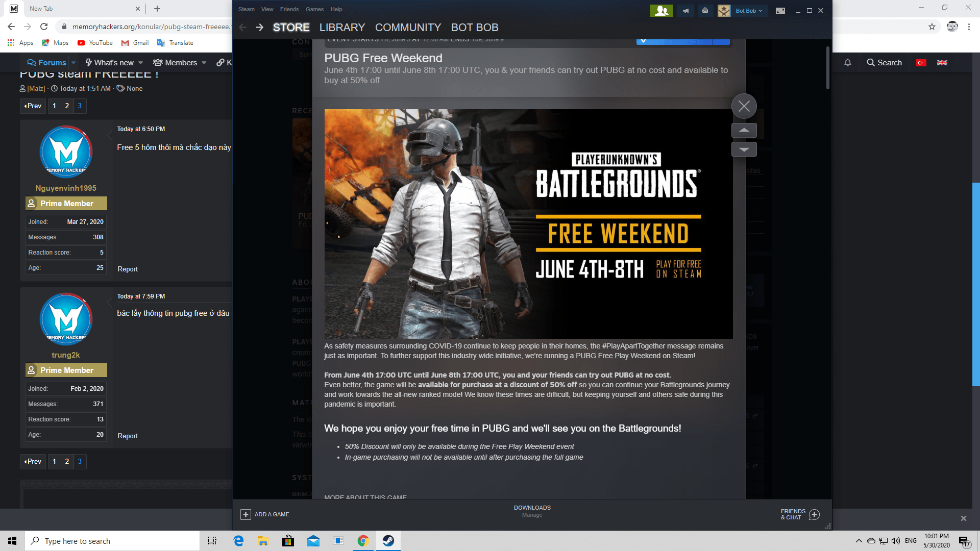Show hidden system tray icons
This screenshot has width=980, height=551.
click(859, 541)
